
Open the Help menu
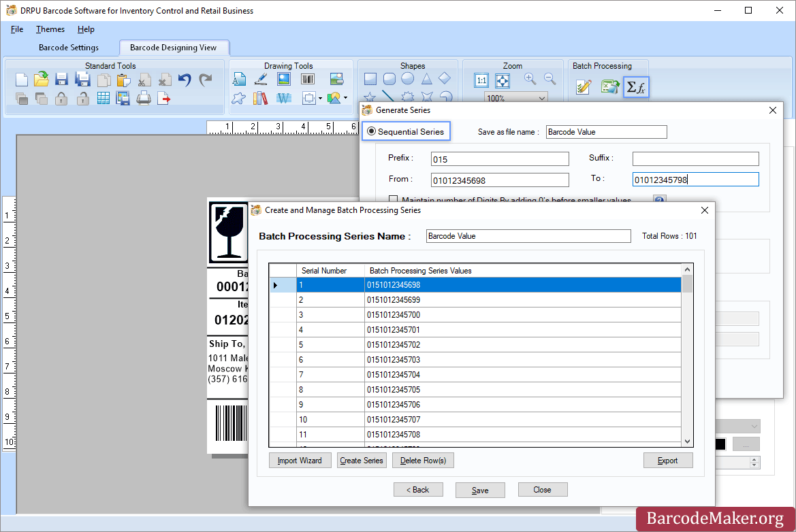coord(86,29)
